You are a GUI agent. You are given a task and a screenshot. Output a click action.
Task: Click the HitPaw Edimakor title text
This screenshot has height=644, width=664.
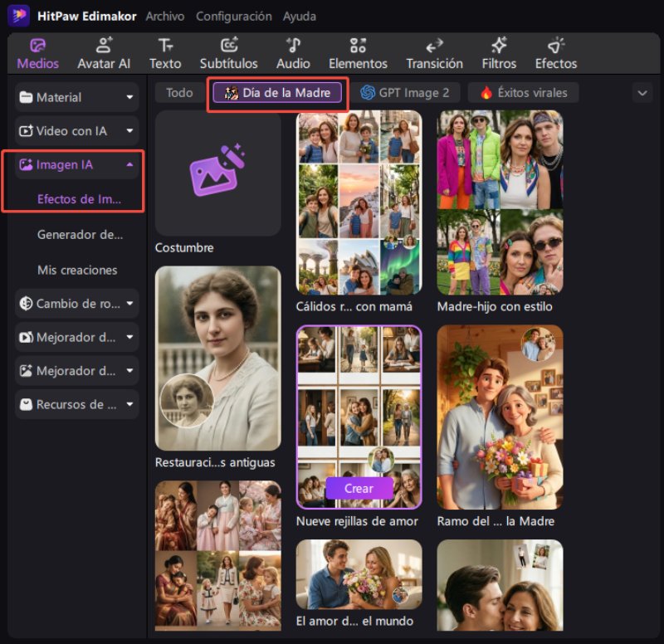pyautogui.click(x=87, y=16)
